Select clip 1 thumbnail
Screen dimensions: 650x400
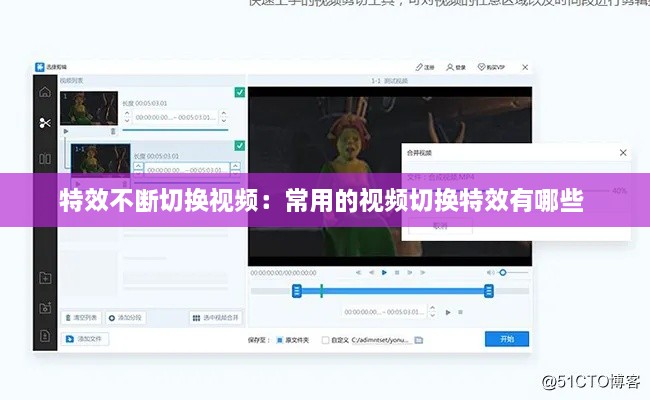(x=89, y=109)
